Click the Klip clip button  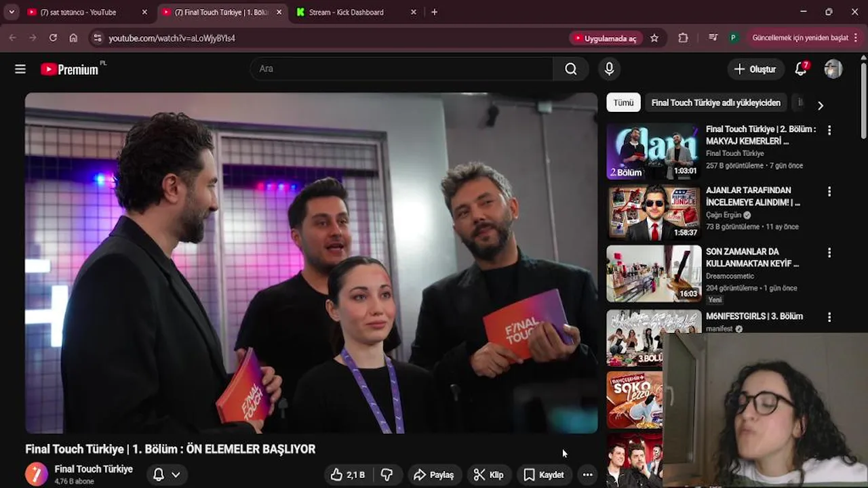pyautogui.click(x=488, y=474)
